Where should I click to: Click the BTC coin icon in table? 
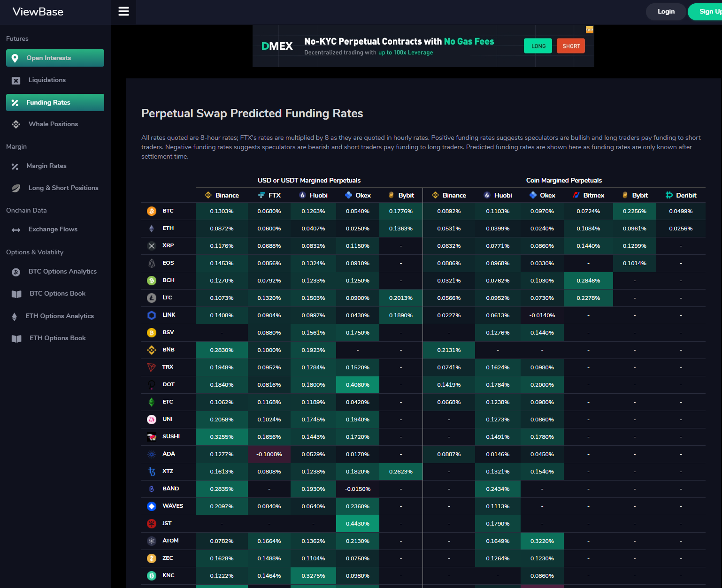pos(152,211)
